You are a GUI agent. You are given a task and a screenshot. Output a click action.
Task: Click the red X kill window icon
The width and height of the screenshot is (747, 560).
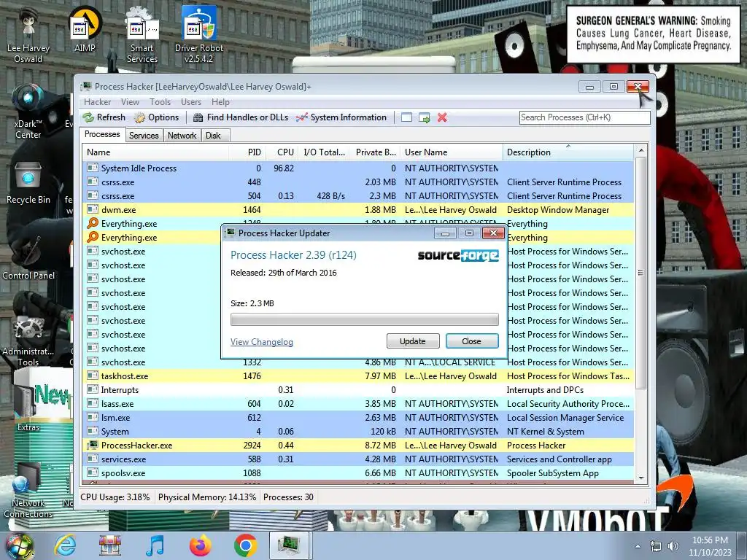[442, 117]
